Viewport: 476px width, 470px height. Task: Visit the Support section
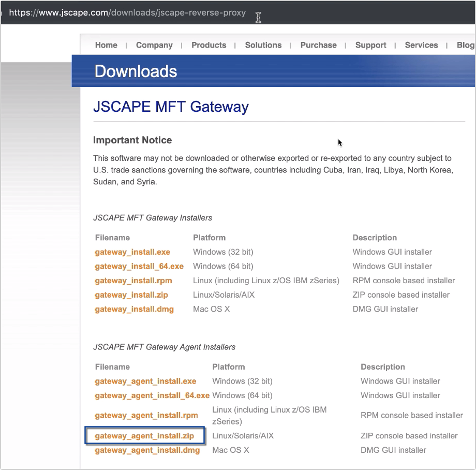370,45
